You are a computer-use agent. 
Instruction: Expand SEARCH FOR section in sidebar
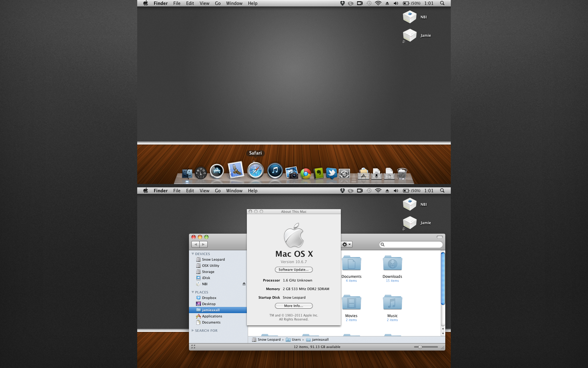194,331
